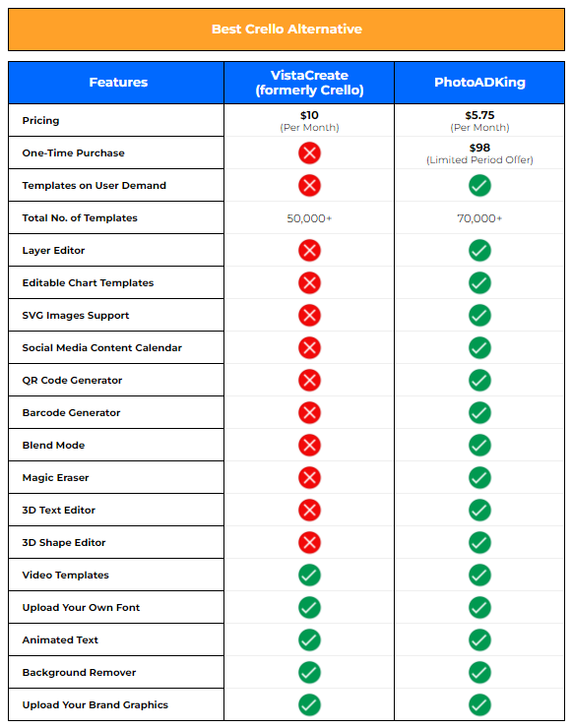This screenshot has height=728, width=572.
Task: Click VistaCreate's red cross for Magic Eraser
Action: pos(309,478)
